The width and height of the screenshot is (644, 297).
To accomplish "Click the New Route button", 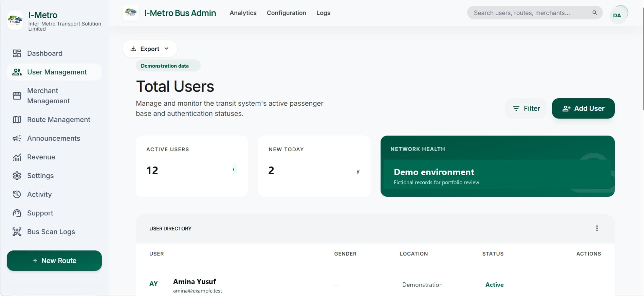I will point(54,261).
